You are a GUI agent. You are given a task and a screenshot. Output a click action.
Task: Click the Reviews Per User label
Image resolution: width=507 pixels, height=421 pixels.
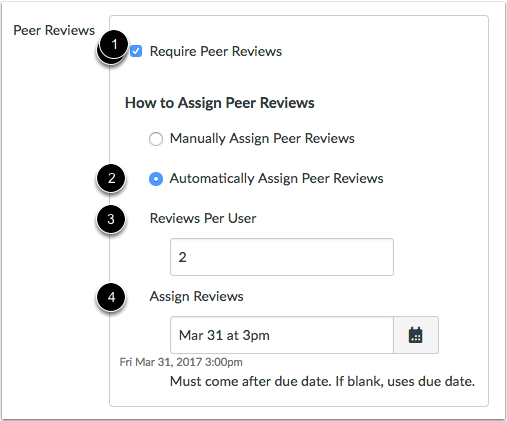(203, 218)
